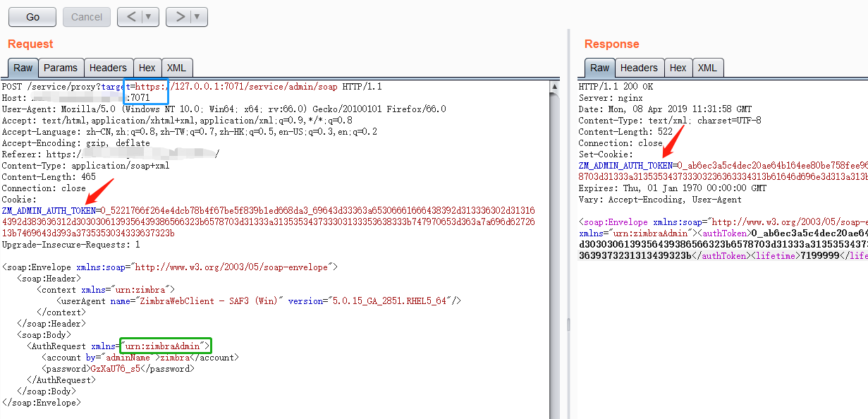868x419 pixels.
Task: Open the Request Hex tab
Action: (147, 68)
